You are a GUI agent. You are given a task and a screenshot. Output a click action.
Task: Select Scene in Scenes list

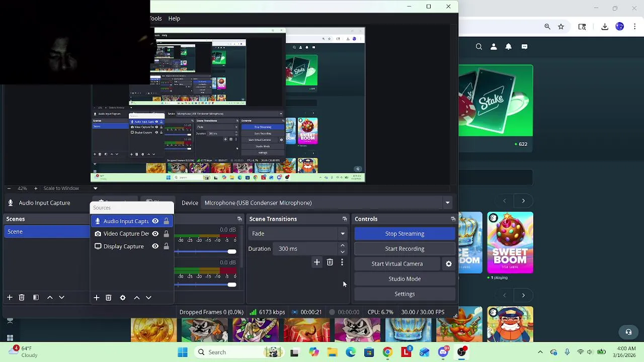tap(47, 232)
